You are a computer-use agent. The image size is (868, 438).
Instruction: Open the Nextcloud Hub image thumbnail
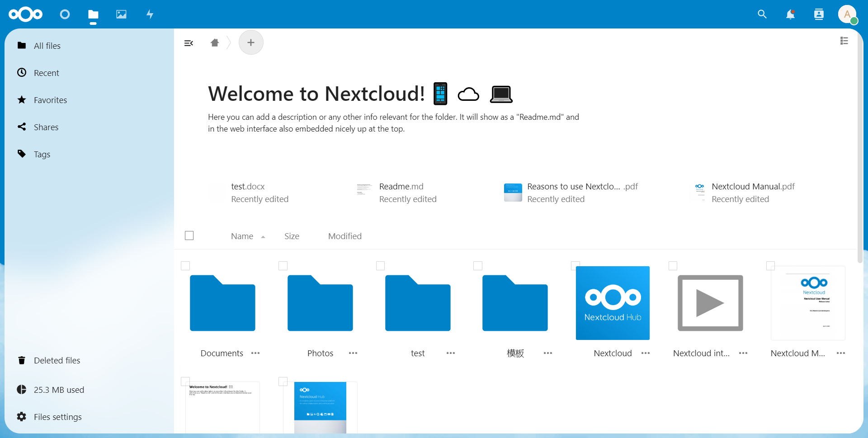[613, 303]
